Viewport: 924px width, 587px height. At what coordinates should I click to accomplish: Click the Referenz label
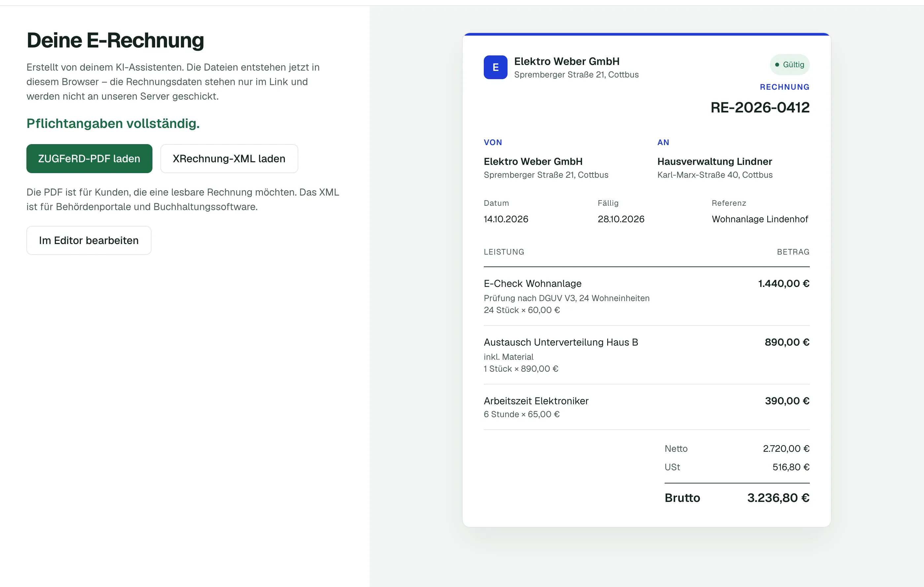[729, 203]
